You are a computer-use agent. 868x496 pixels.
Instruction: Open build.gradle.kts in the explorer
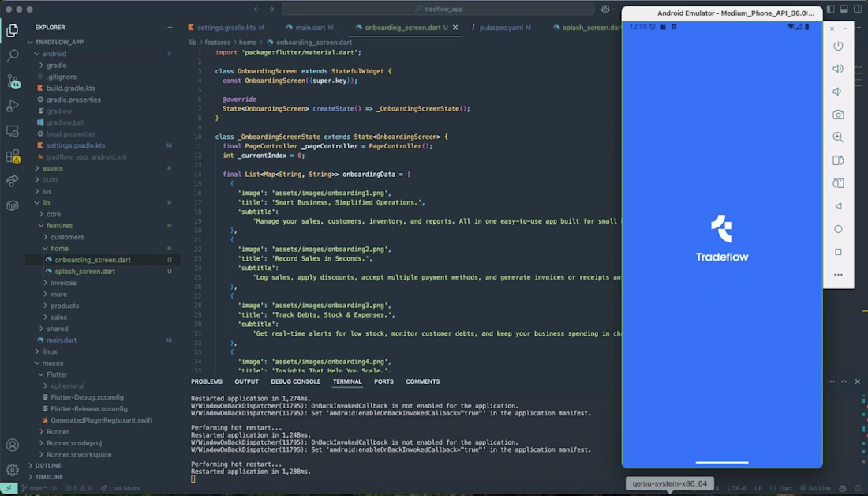pyautogui.click(x=71, y=88)
